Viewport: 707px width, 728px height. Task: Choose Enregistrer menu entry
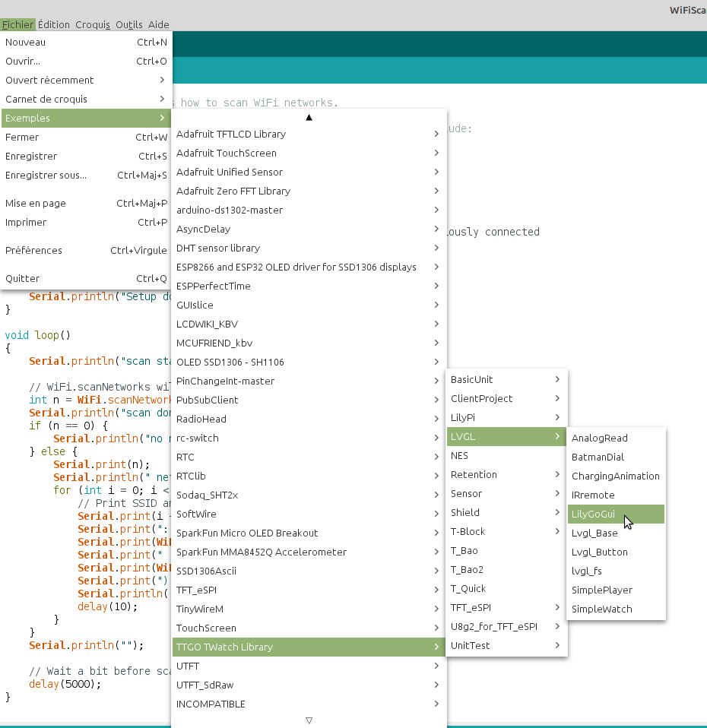(x=87, y=157)
